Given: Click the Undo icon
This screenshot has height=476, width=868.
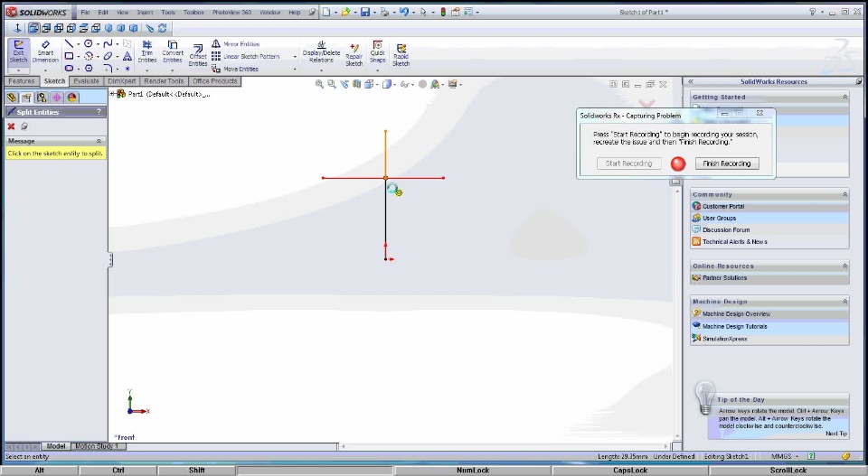Looking at the screenshot, I should point(403,12).
